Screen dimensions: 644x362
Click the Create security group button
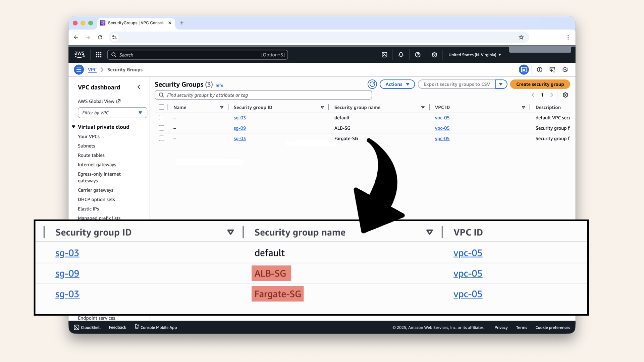coord(540,84)
